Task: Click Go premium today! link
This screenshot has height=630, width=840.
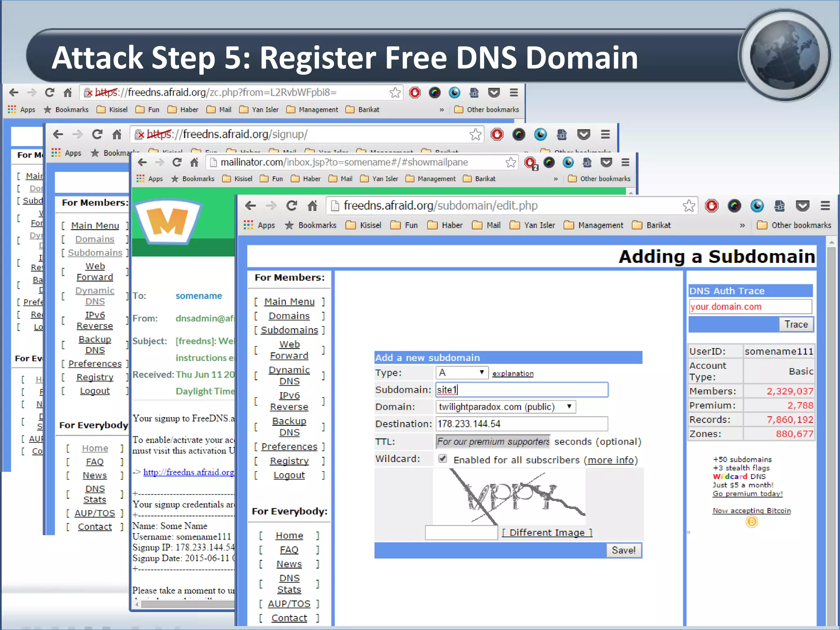Action: coord(747,494)
